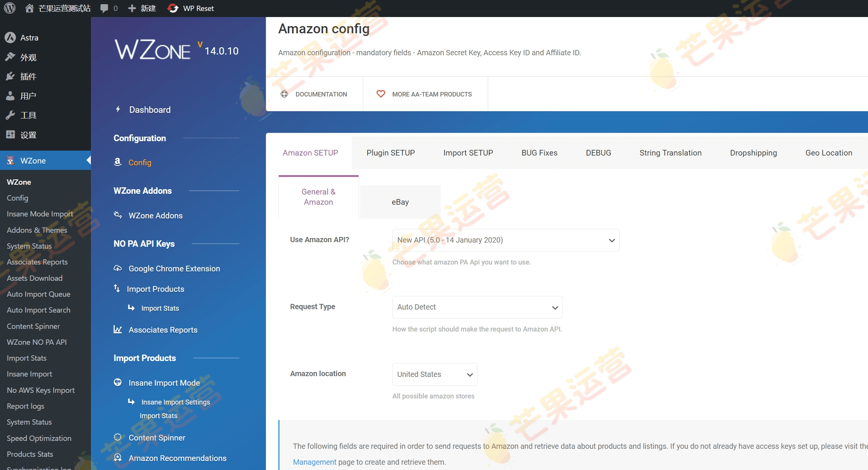Image resolution: width=868 pixels, height=470 pixels.
Task: Click the WZone Addons wrench icon
Action: pyautogui.click(x=118, y=215)
